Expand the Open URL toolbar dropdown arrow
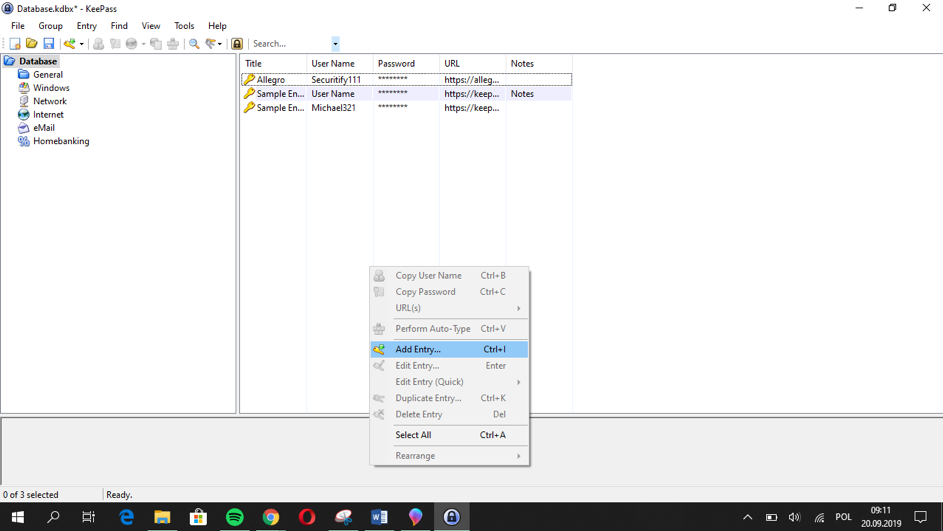 [143, 44]
